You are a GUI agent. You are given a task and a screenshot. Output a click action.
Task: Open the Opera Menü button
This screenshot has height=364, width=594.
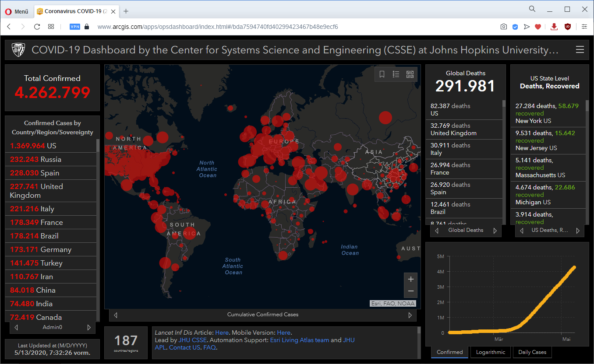coord(17,11)
